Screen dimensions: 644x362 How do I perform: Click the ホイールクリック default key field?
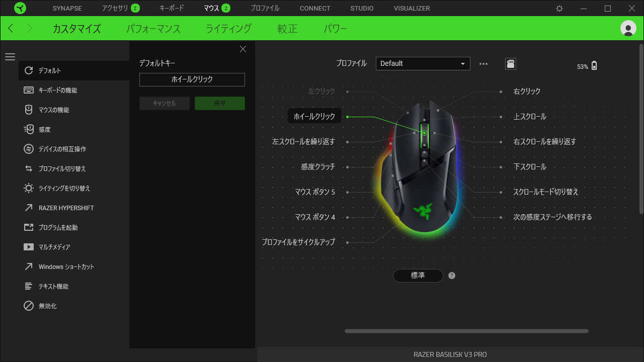click(x=192, y=79)
